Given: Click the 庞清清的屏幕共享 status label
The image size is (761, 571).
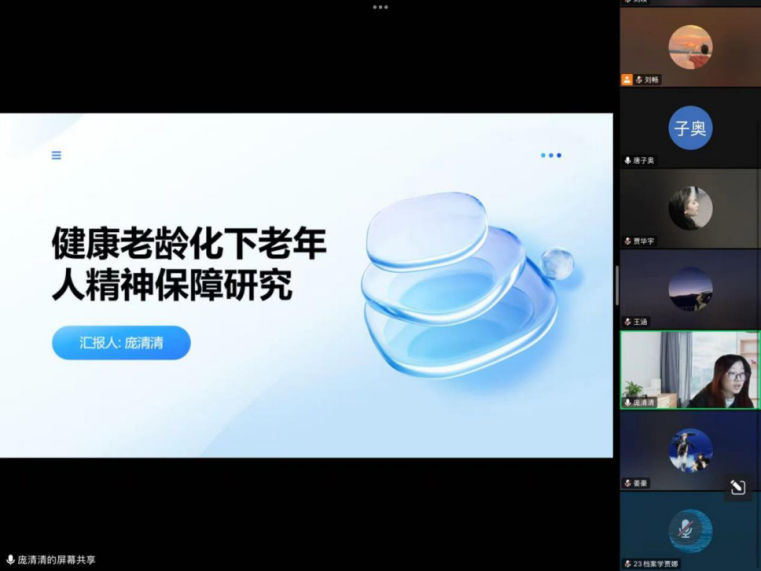Looking at the screenshot, I should (57, 560).
